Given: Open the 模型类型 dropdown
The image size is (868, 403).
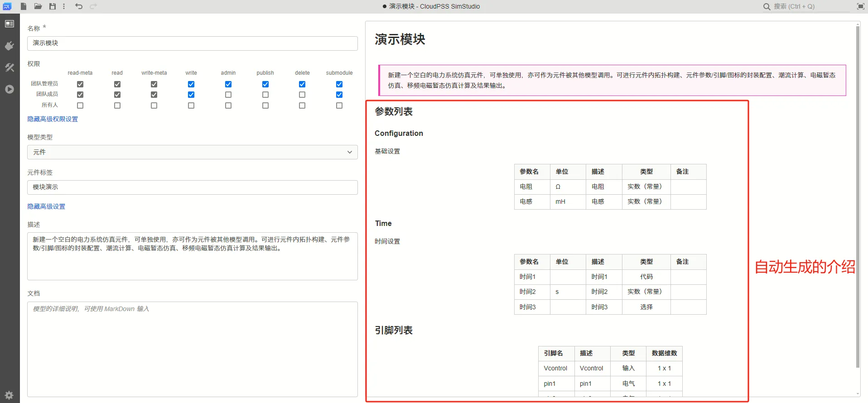Looking at the screenshot, I should (x=193, y=152).
